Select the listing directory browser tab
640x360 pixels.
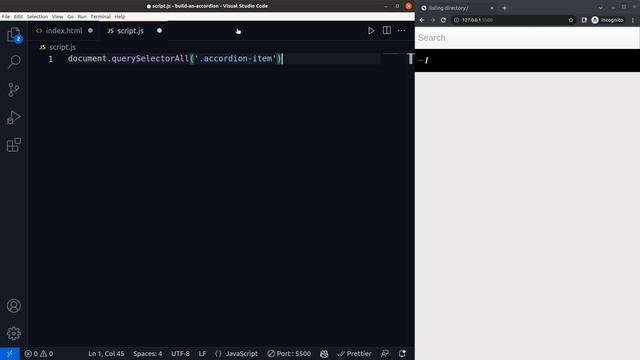coord(457,8)
